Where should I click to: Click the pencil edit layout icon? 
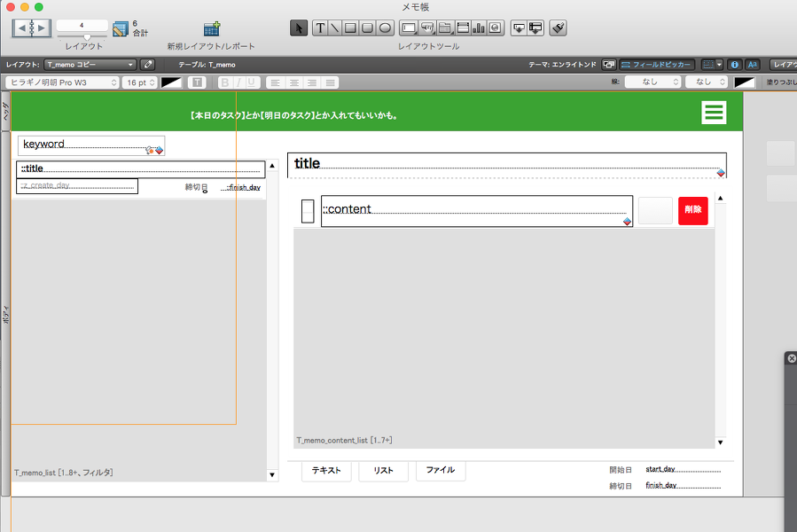[x=147, y=65]
